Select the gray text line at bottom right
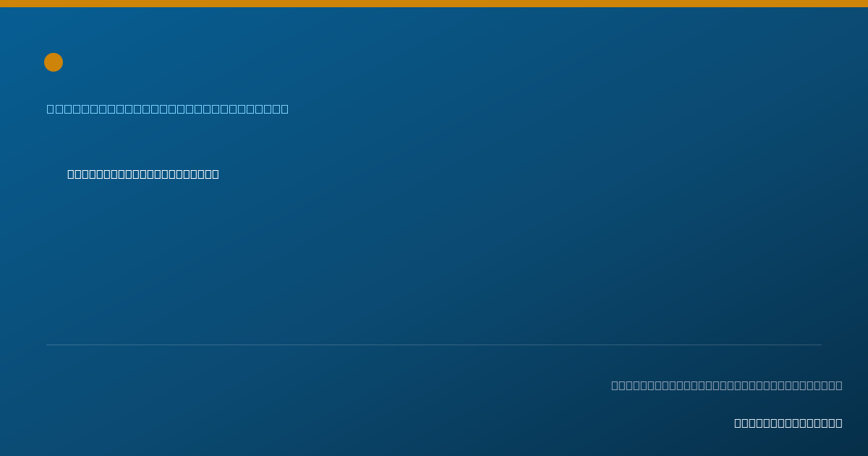 point(727,385)
